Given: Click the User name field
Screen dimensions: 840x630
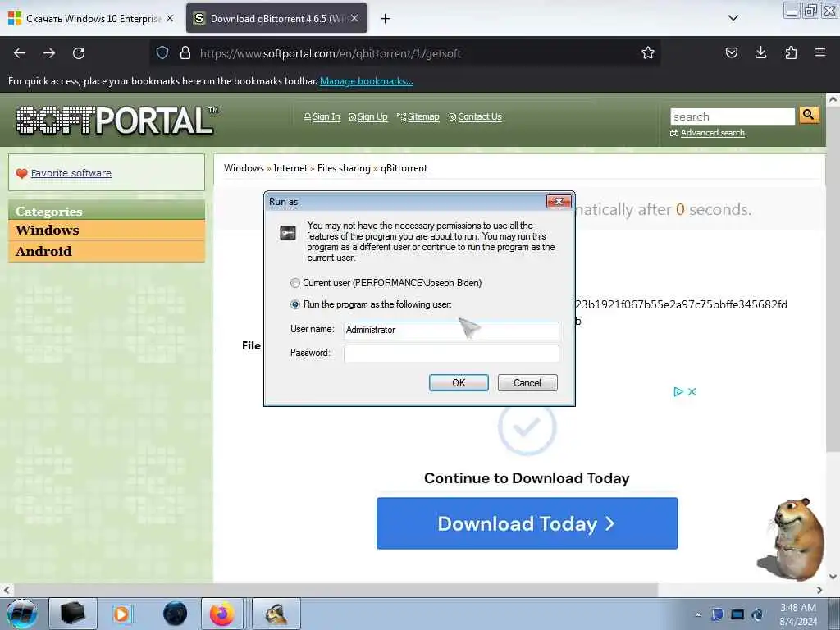Looking at the screenshot, I should tap(451, 330).
